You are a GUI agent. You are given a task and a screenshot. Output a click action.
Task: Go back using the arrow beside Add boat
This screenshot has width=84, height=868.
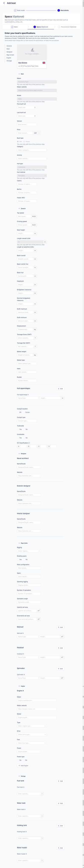click(x=4, y=3)
